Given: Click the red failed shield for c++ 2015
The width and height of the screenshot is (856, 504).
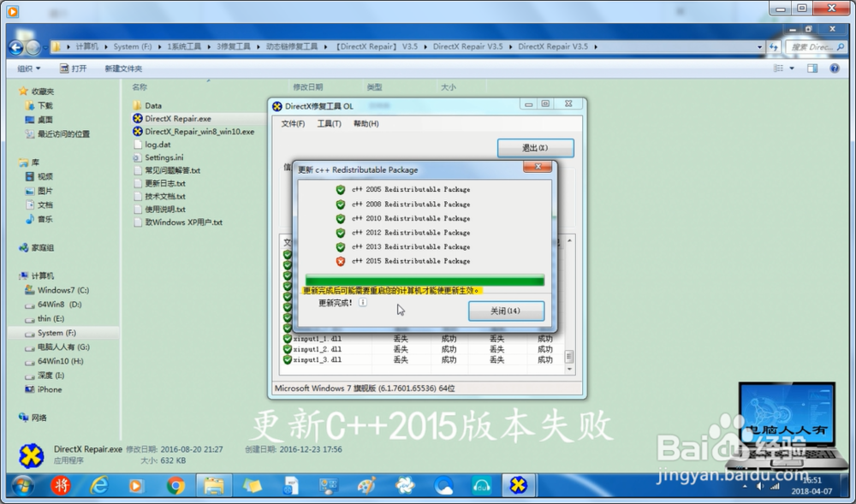Looking at the screenshot, I should 341,261.
